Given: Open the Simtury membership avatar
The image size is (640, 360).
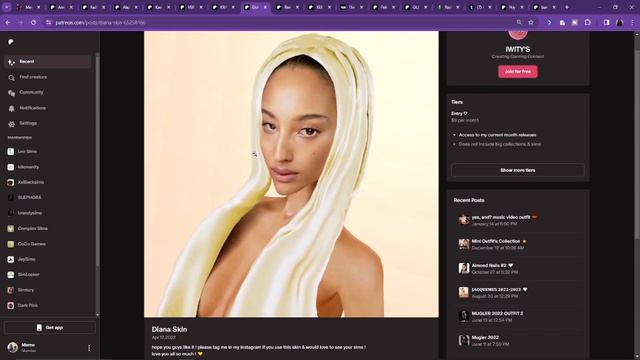Looking at the screenshot, I should coord(11,290).
